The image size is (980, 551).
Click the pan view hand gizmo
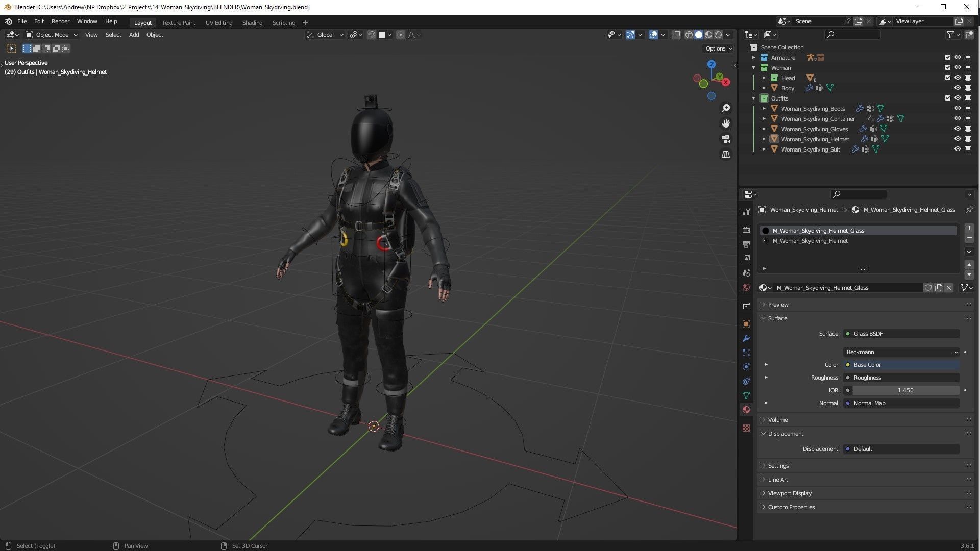click(726, 123)
